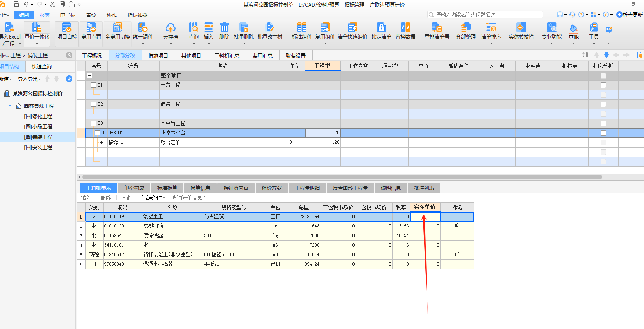Switch to 快速查询 sidebar tab

pyautogui.click(x=42, y=66)
